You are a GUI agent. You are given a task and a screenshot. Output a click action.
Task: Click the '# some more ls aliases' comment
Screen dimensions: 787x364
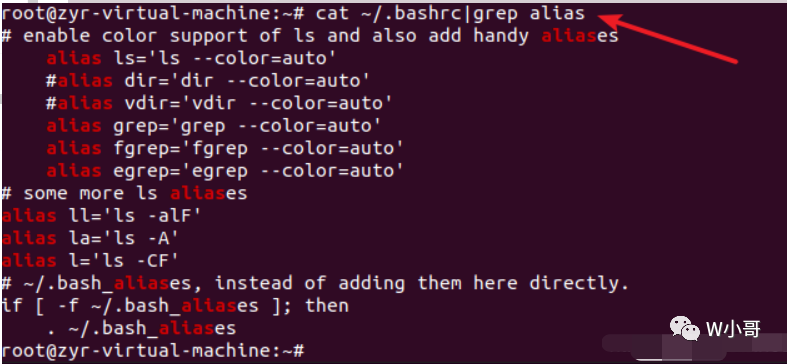click(124, 193)
